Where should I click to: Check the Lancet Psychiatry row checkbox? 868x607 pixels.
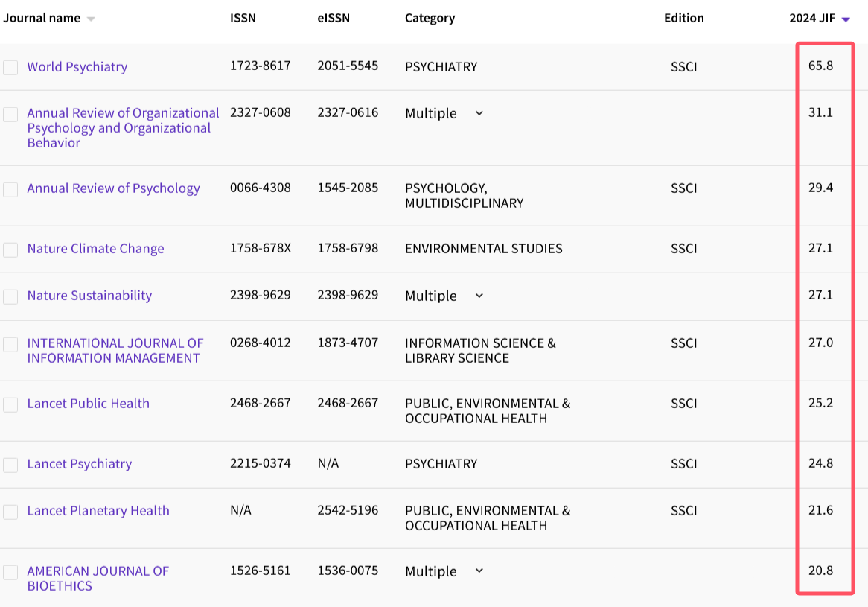coord(10,465)
